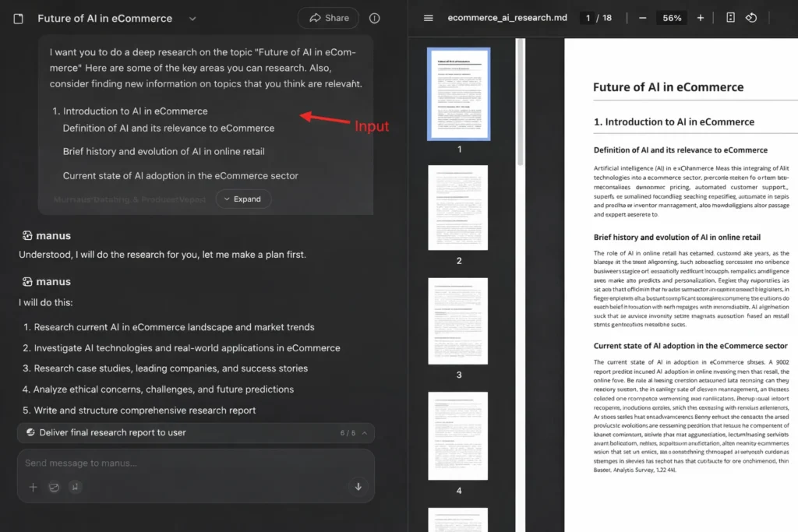Image resolution: width=798 pixels, height=532 pixels.
Task: Zoom out with the minus icon
Action: click(x=642, y=18)
